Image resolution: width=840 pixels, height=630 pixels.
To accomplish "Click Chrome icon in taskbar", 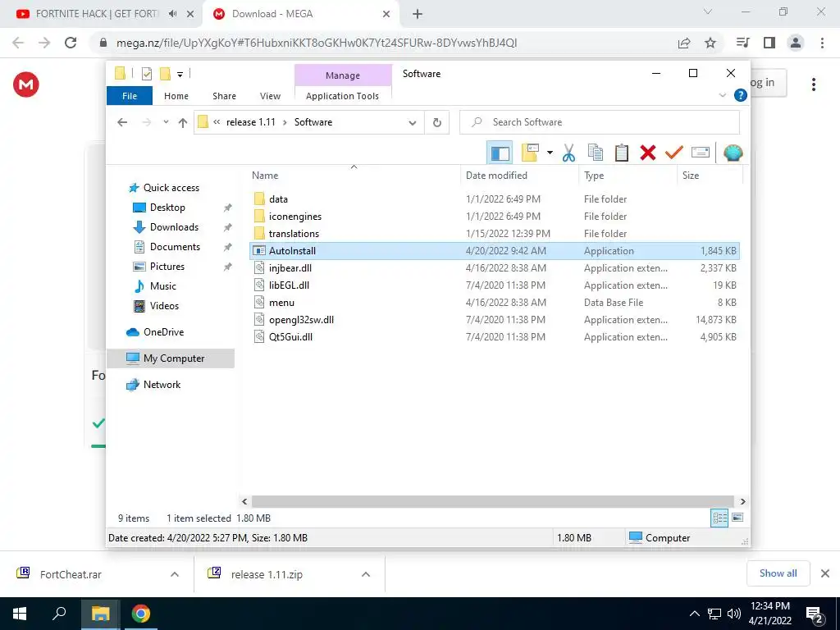I will click(141, 614).
